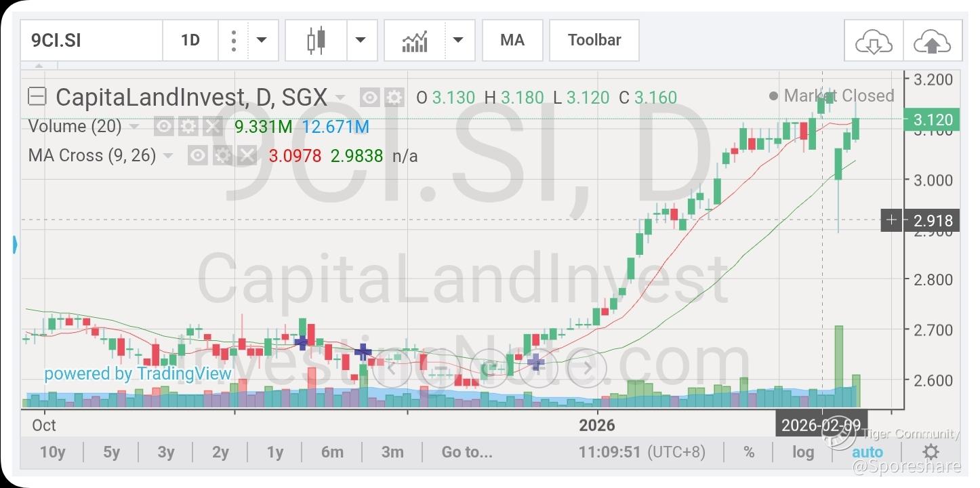The image size is (980, 488).
Task: Click the cloud download load-chart icon
Action: click(874, 43)
